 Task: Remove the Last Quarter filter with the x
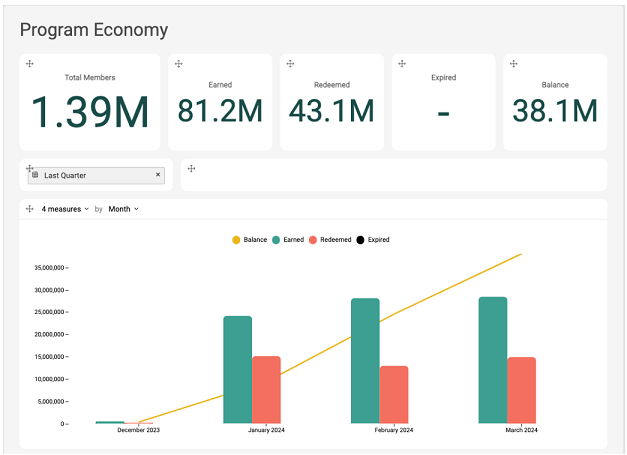pyautogui.click(x=158, y=175)
